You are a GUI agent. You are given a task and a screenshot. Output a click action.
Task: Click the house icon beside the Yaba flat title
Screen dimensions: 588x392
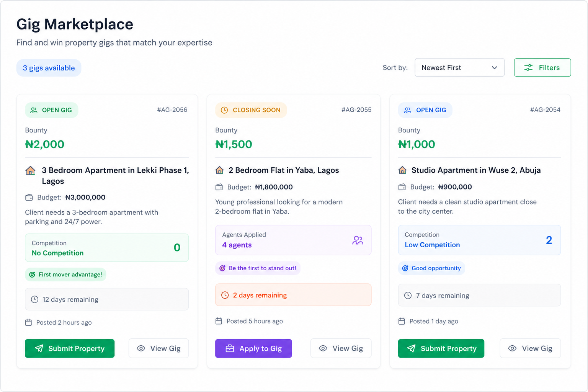(x=219, y=170)
